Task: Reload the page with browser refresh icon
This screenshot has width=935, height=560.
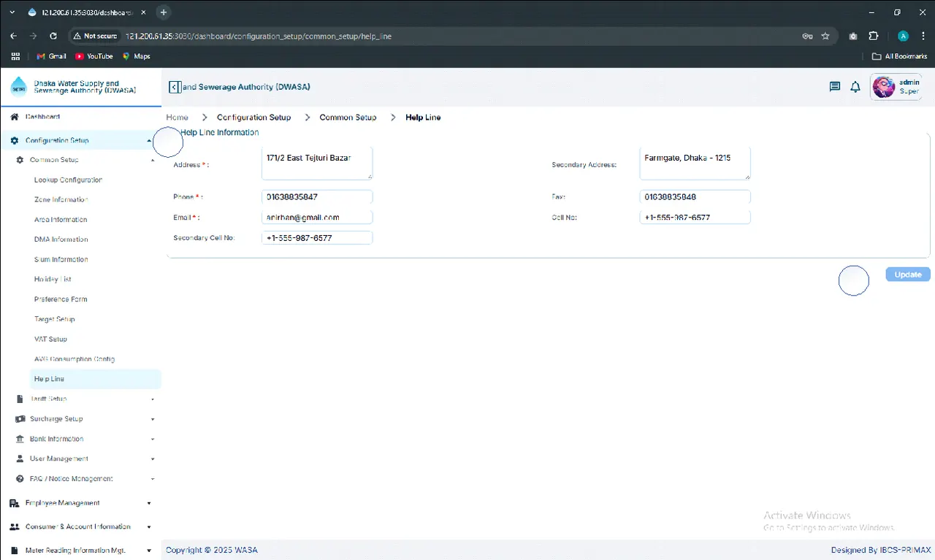Action: [53, 36]
